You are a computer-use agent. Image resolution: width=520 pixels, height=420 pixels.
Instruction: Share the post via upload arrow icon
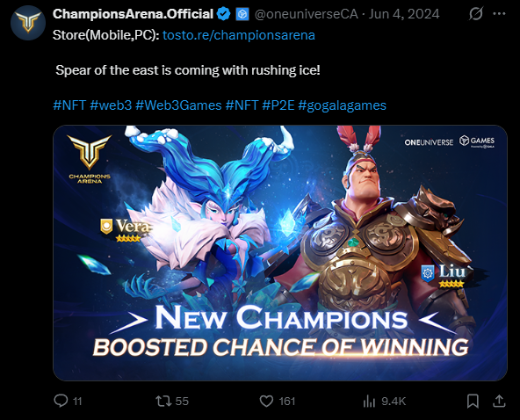(x=499, y=401)
